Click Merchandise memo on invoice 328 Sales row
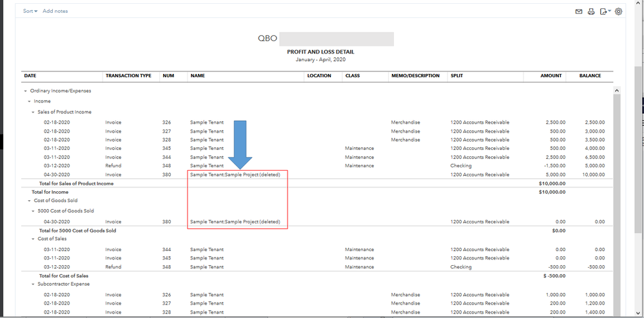This screenshot has width=644, height=318. 405,140
